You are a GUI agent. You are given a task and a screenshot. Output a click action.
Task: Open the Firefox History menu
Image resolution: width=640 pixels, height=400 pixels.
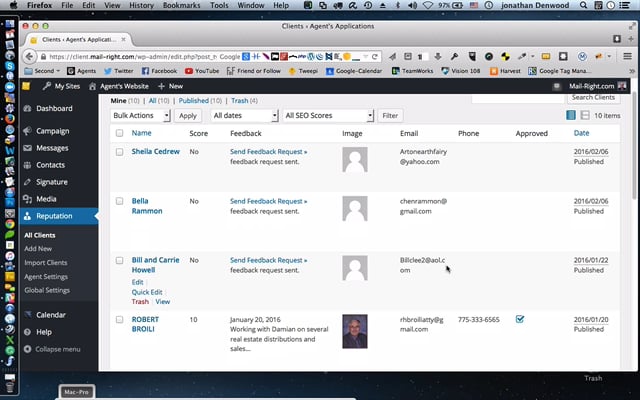pos(141,5)
